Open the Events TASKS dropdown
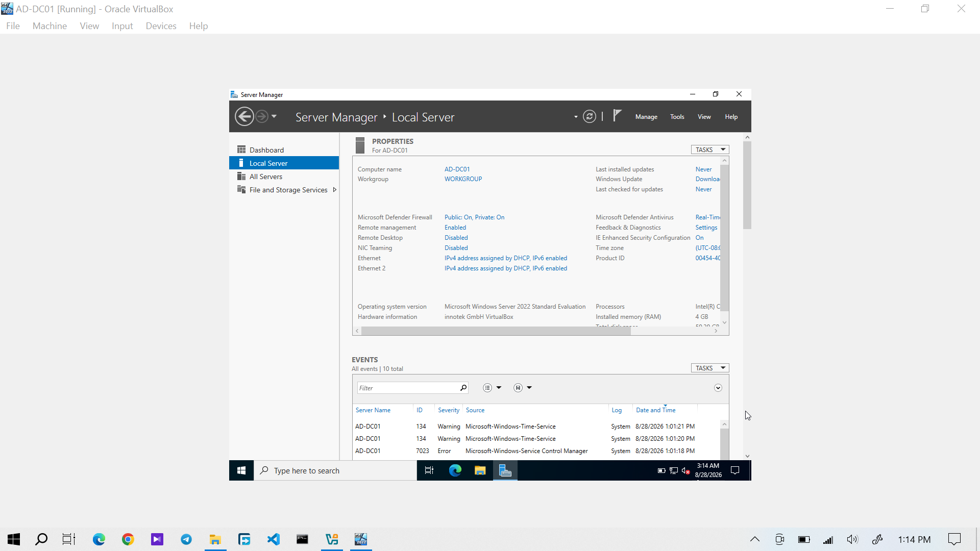 point(710,368)
